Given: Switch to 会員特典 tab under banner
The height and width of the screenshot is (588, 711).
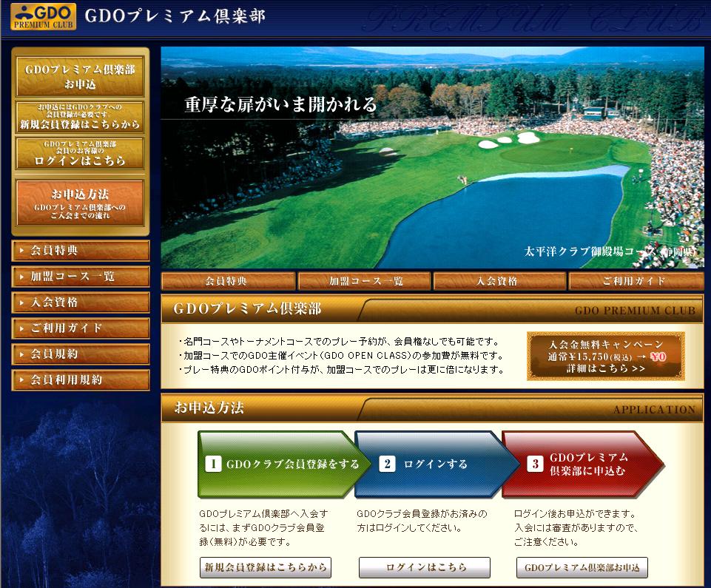Looking at the screenshot, I should click(x=228, y=281).
